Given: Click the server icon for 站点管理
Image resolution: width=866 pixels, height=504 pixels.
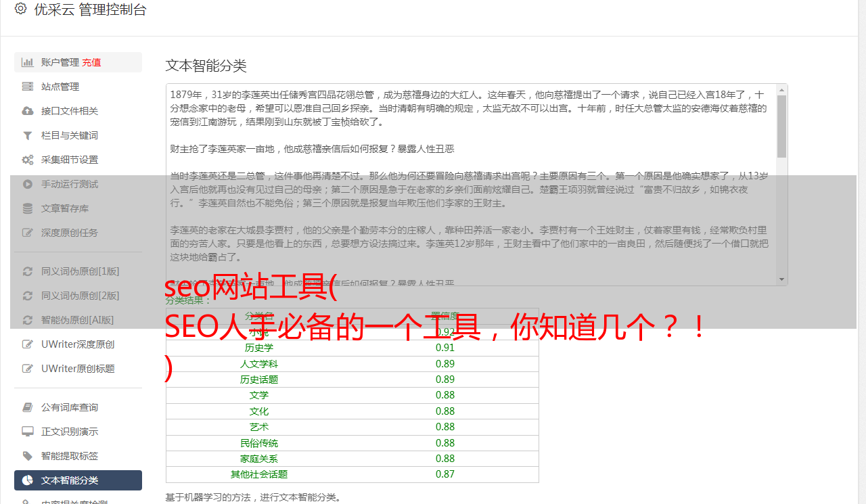Looking at the screenshot, I should pos(28,87).
